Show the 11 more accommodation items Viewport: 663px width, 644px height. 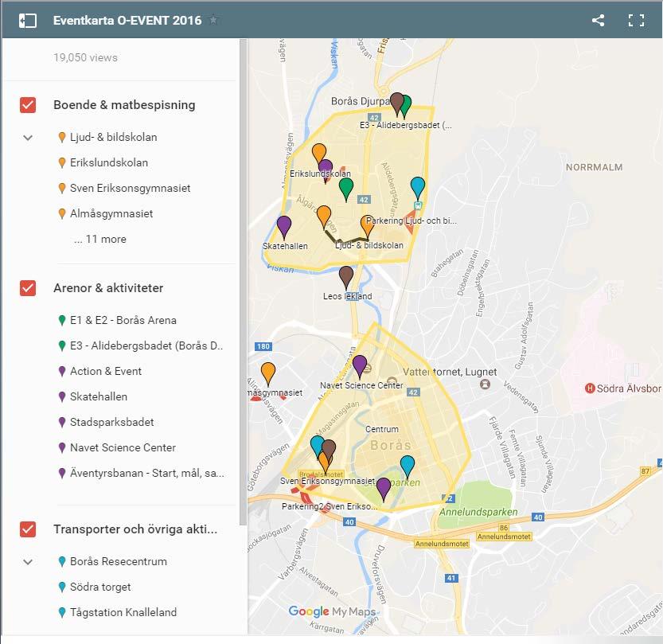[x=100, y=239]
